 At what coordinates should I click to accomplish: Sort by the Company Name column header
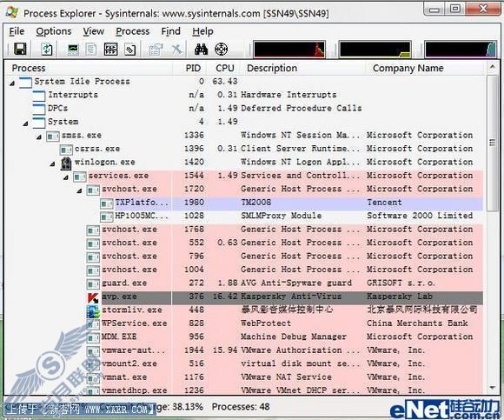point(425,68)
